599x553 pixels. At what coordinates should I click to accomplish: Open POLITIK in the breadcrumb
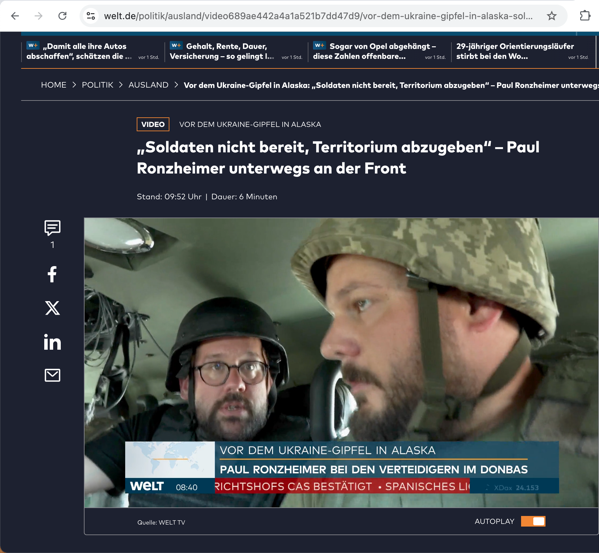[97, 85]
